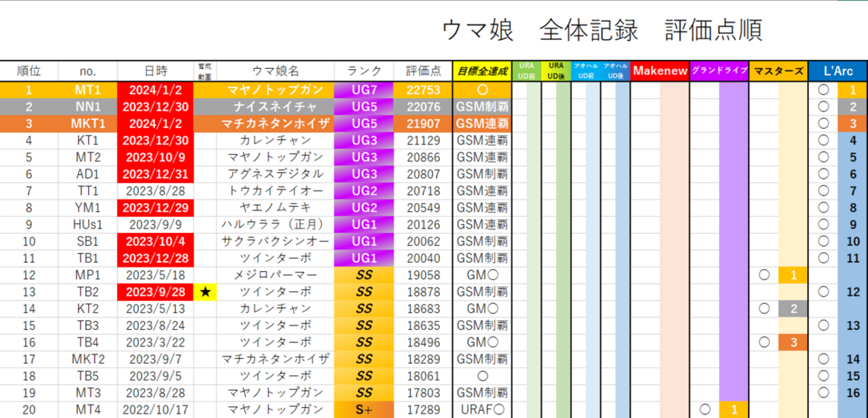Select the MKT1 cell
The width and height of the screenshot is (868, 418).
tap(87, 124)
